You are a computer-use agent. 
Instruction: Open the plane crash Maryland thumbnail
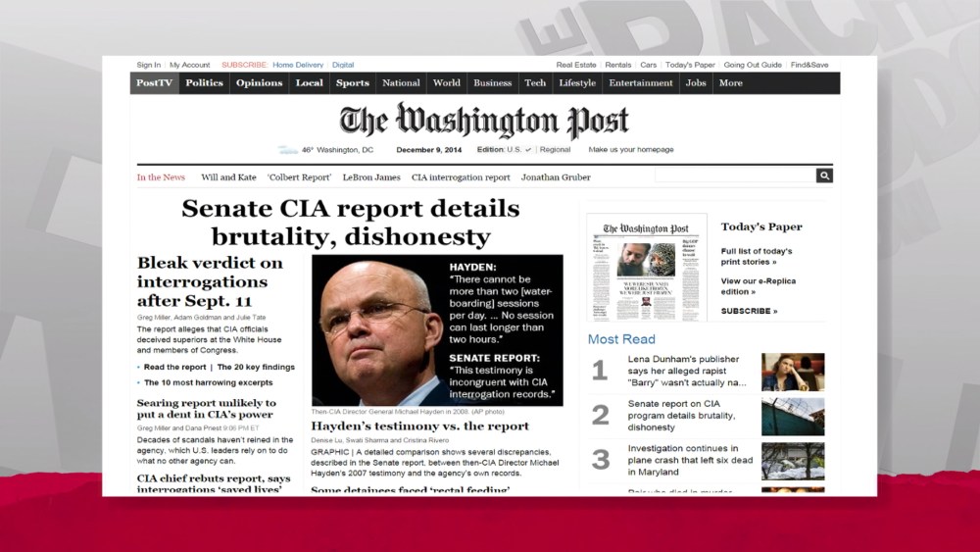click(793, 462)
